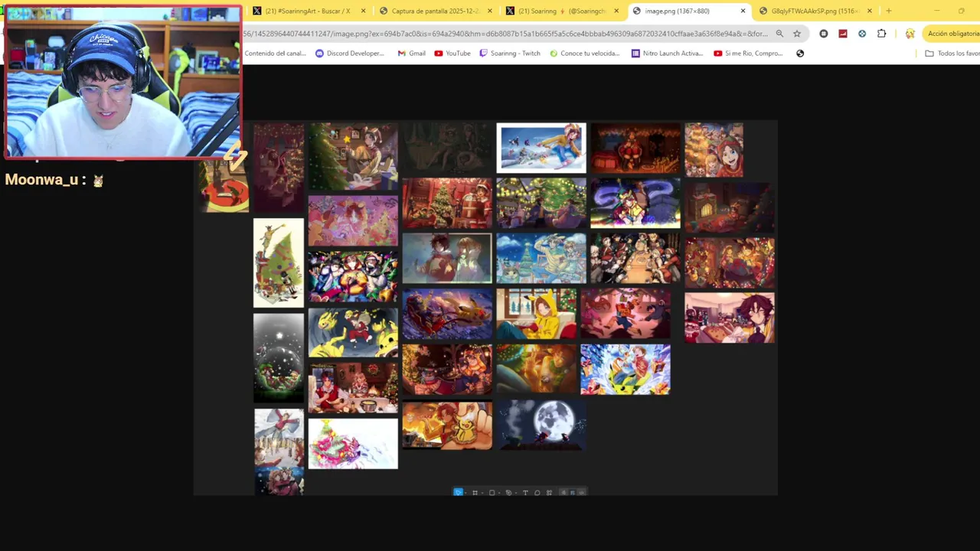Image resolution: width=980 pixels, height=551 pixels.
Task: Open the Chrome profile avatar
Action: (x=910, y=34)
